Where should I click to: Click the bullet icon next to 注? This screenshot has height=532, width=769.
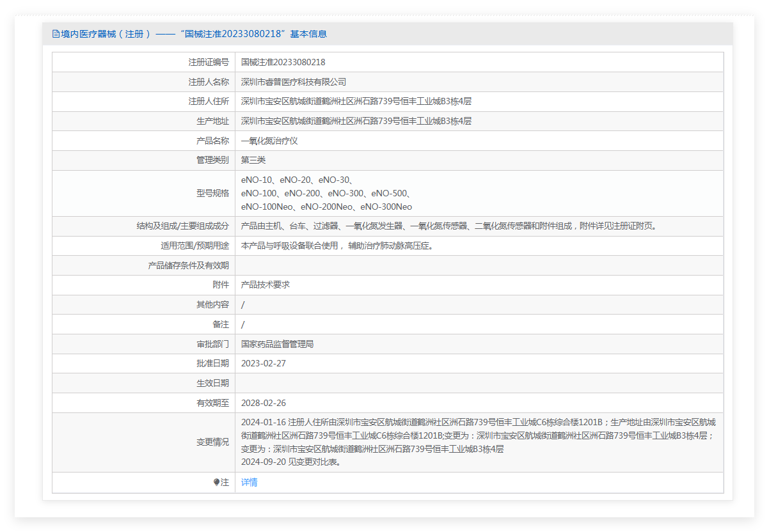click(217, 483)
